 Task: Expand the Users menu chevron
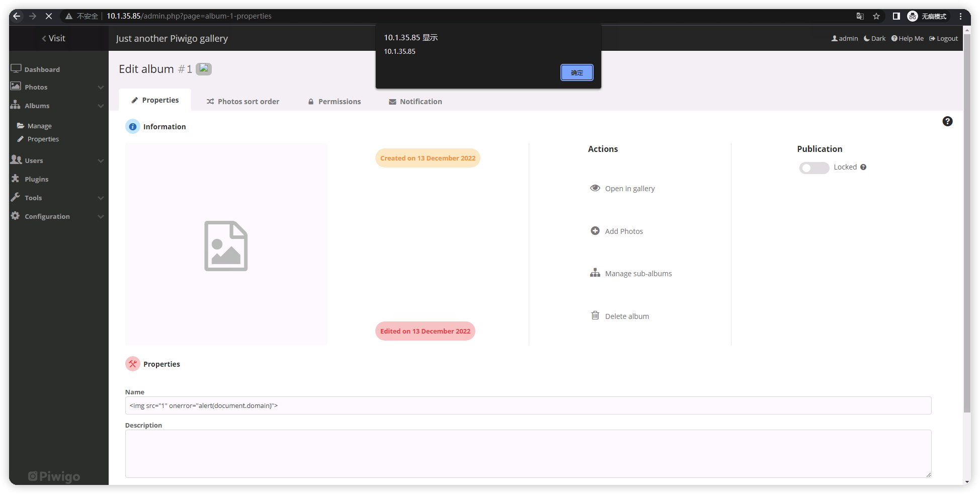pyautogui.click(x=101, y=161)
